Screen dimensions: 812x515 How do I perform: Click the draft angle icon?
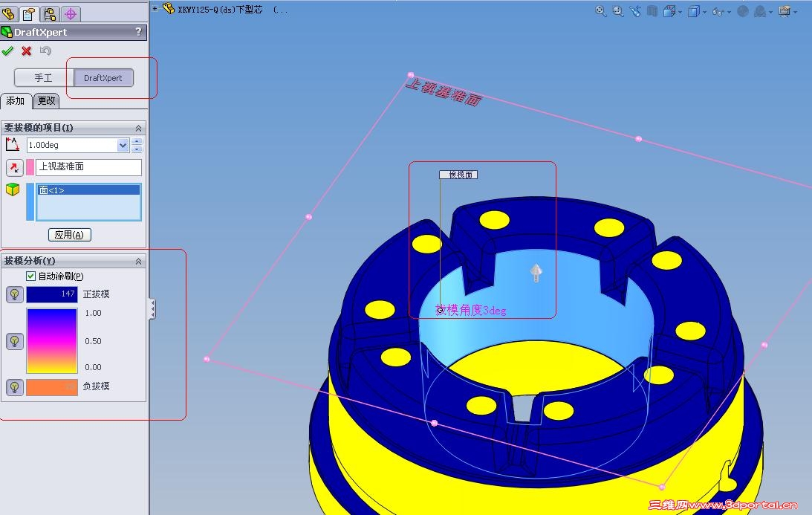pyautogui.click(x=12, y=145)
